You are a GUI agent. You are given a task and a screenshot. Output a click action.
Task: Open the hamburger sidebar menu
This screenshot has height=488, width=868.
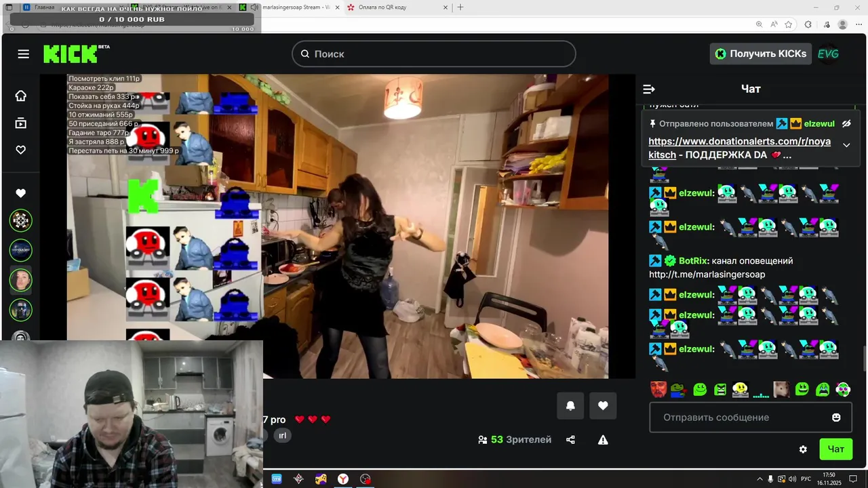click(x=24, y=54)
